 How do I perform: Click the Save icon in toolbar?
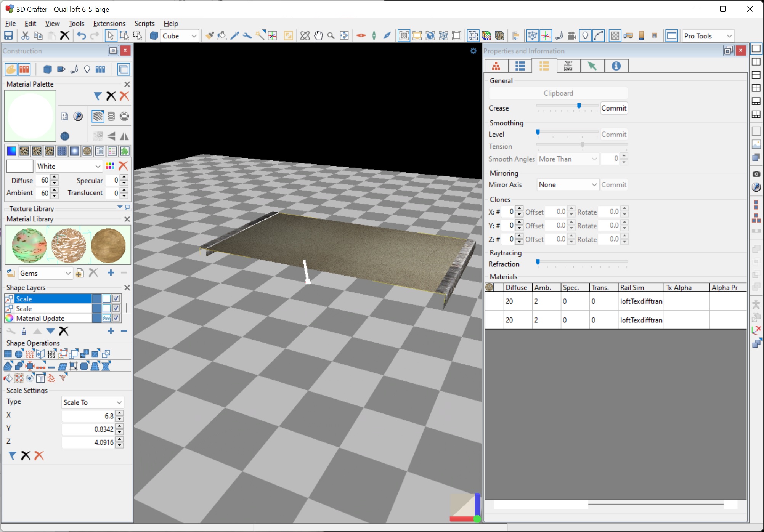coord(8,36)
